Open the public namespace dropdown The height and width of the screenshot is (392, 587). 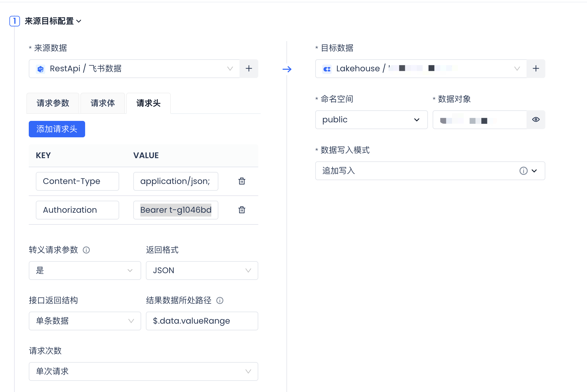coord(371,120)
